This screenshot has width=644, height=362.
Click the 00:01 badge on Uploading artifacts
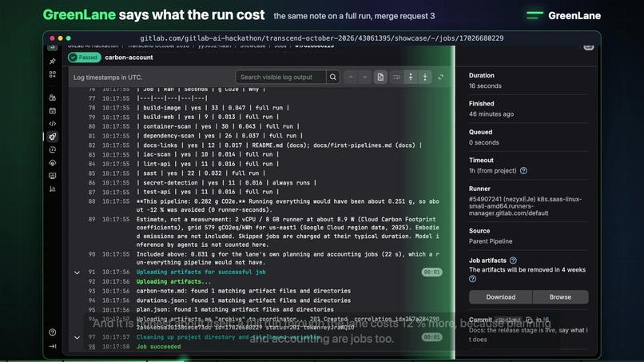click(x=431, y=272)
